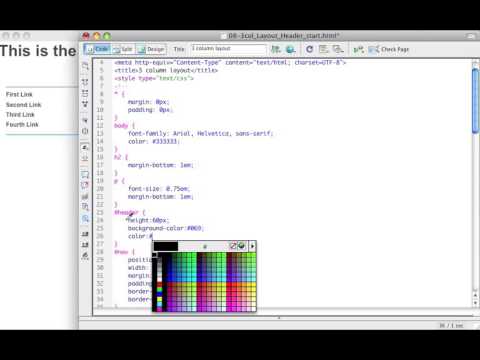Open the Recent Snippets icon
480x360 pixels.
pos(85,207)
